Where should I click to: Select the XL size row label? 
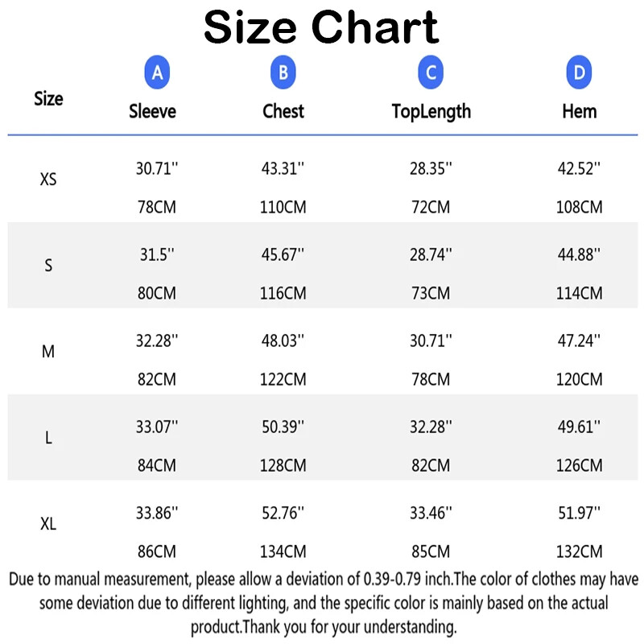click(48, 524)
